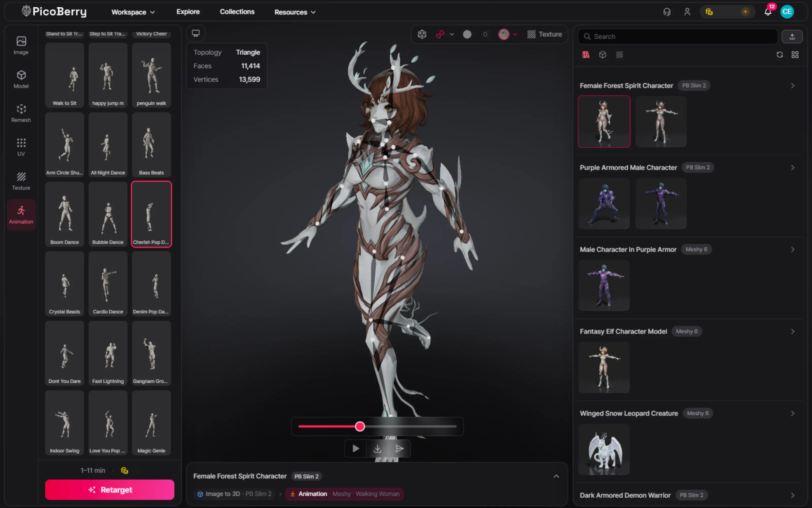This screenshot has height=508, width=812.
Task: Click the upload button beside search
Action: [x=792, y=36]
